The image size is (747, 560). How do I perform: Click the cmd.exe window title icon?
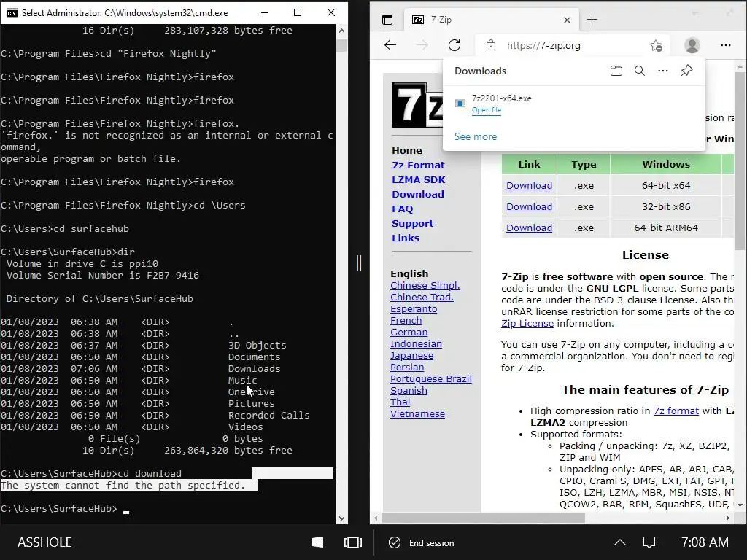(12, 13)
